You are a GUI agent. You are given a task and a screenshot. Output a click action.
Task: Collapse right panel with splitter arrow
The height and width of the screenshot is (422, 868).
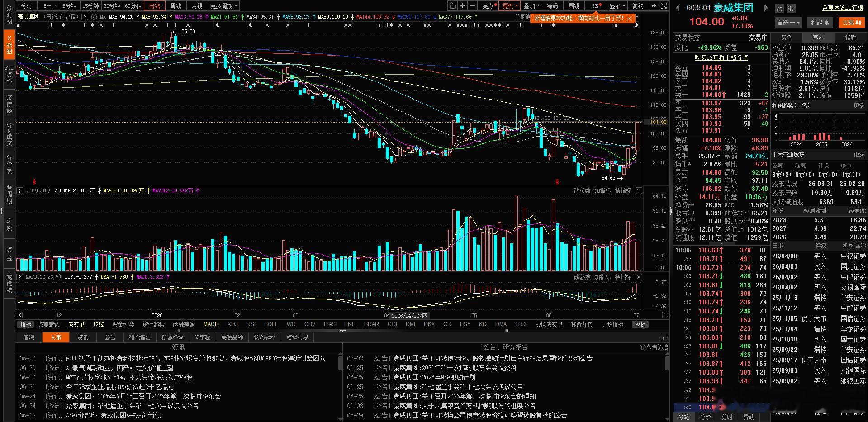point(671,211)
